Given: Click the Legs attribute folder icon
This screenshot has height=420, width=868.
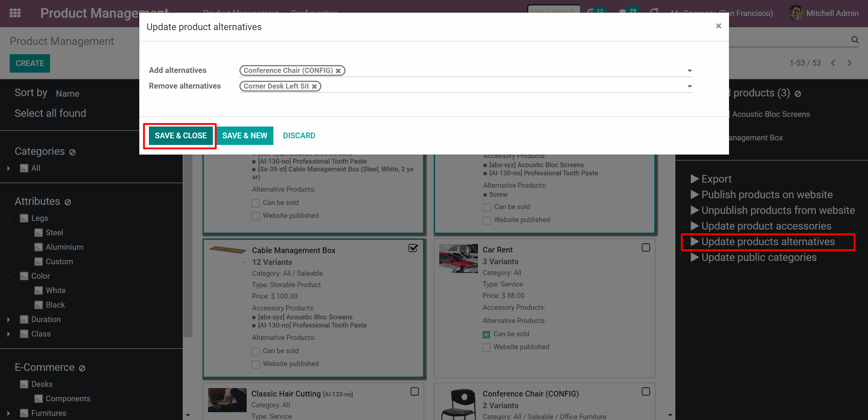Looking at the screenshot, I should [x=24, y=218].
